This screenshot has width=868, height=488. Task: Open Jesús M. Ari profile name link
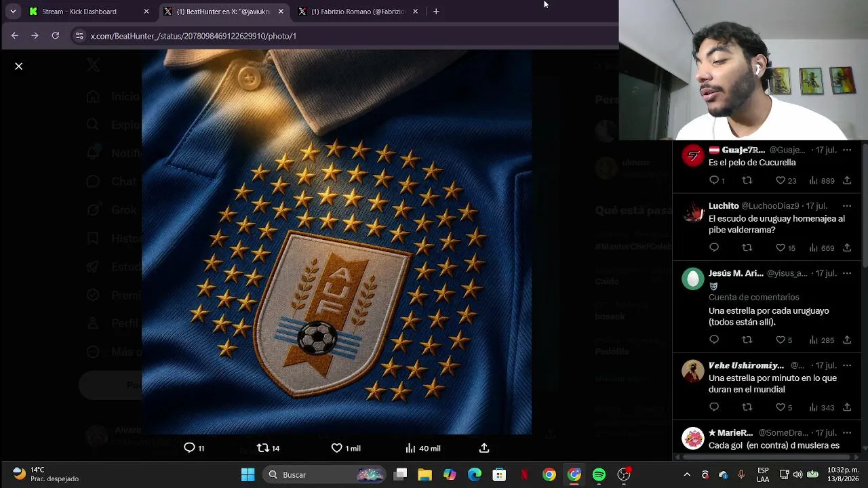[736, 273]
